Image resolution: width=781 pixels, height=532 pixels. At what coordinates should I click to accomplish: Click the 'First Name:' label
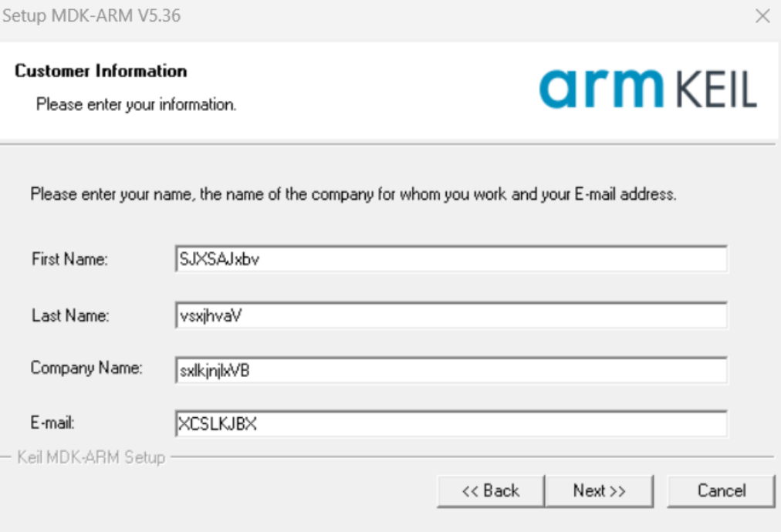tap(69, 259)
